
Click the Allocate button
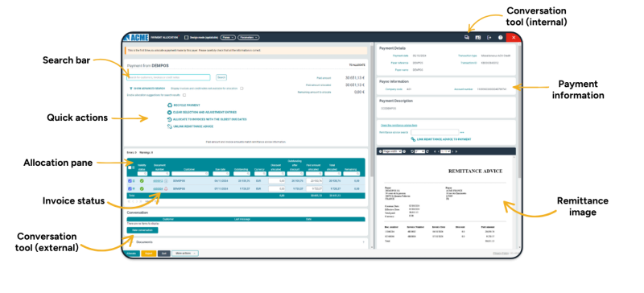[131, 253]
